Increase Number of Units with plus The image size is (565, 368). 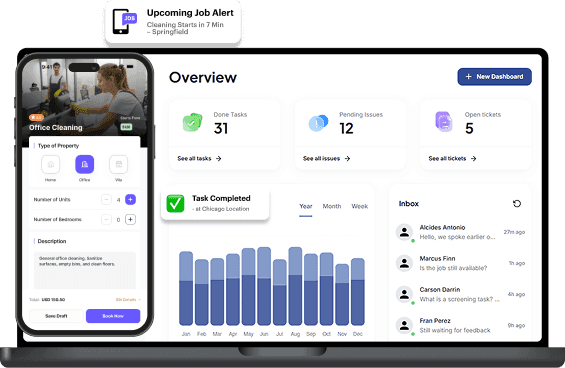130,199
